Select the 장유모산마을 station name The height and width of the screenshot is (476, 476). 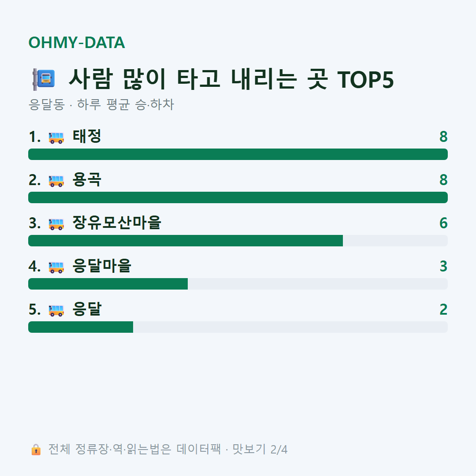pos(116,223)
